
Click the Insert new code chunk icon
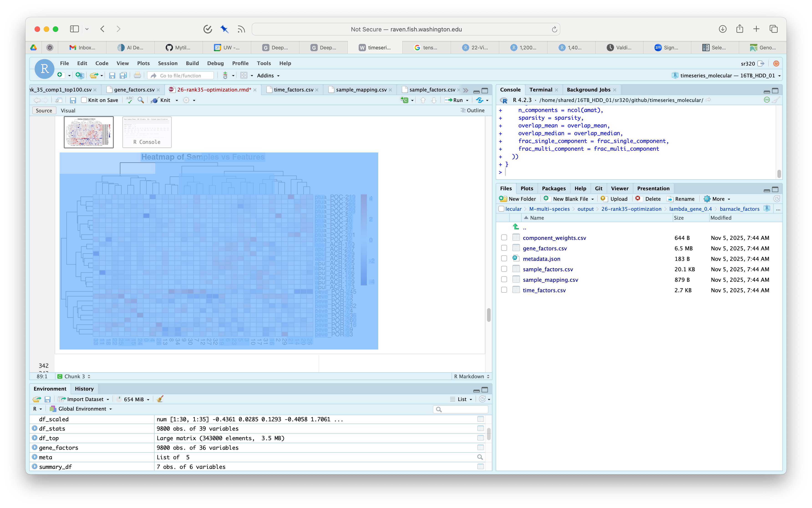pos(404,100)
